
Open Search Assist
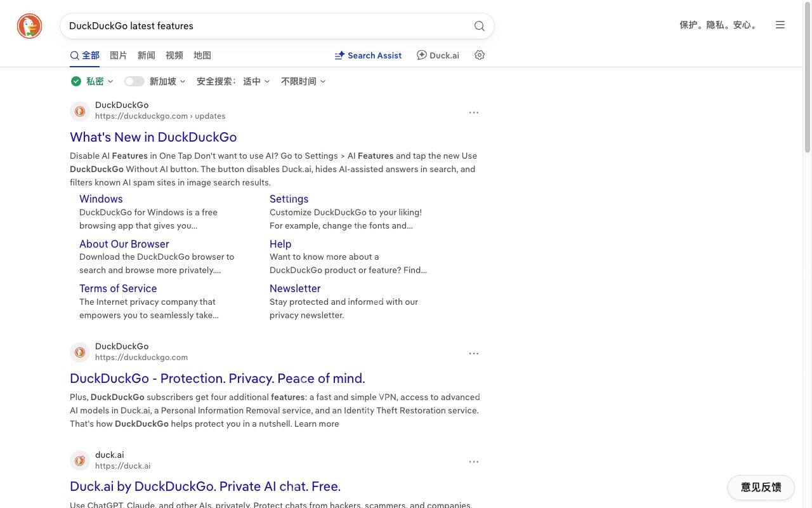368,55
